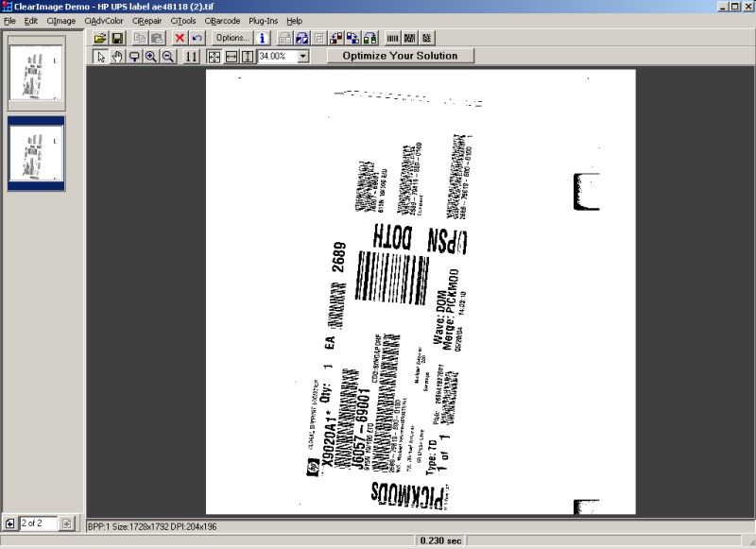Select the Hand pan tool
The width and height of the screenshot is (756, 549).
tap(117, 57)
